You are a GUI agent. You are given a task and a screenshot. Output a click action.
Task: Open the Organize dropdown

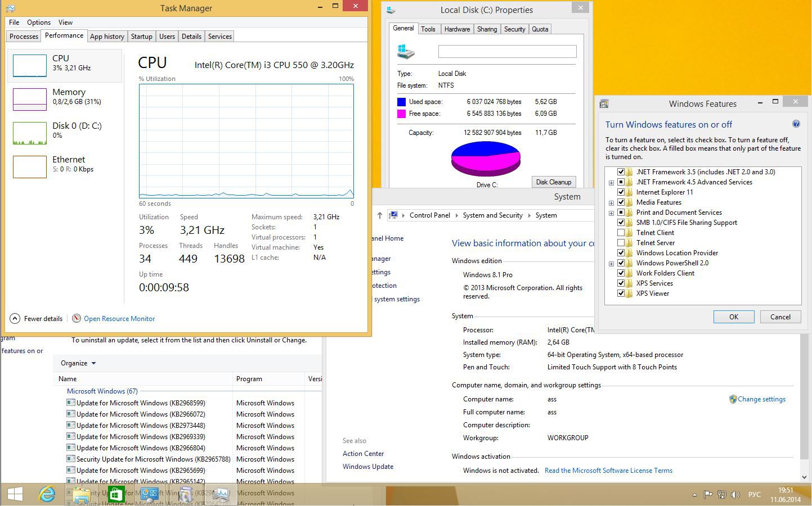[78, 363]
